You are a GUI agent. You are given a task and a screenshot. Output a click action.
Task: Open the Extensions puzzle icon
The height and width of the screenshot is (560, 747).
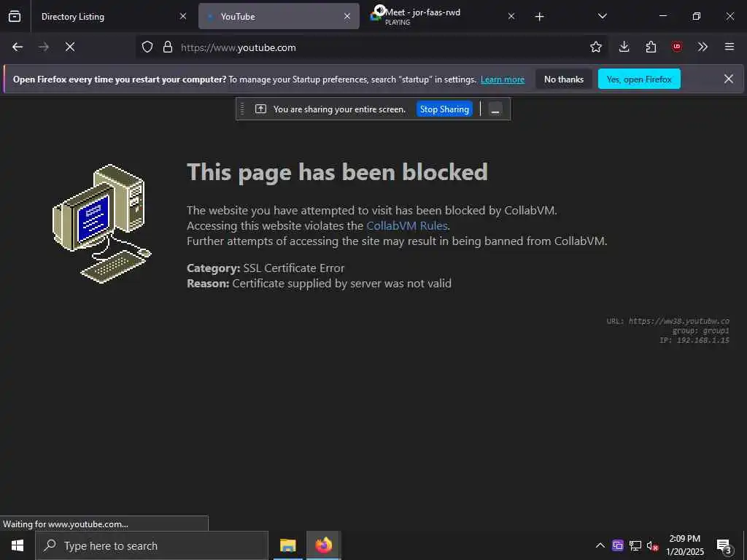click(x=651, y=47)
